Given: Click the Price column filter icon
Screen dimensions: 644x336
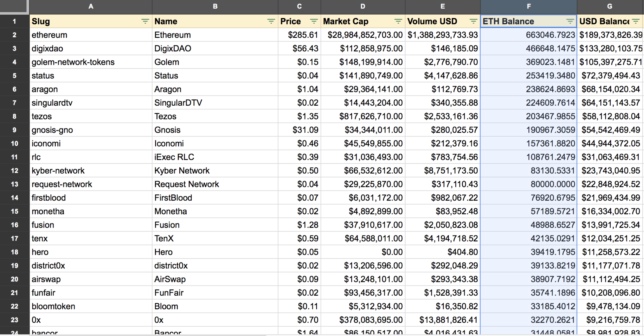Looking at the screenshot, I should (314, 21).
